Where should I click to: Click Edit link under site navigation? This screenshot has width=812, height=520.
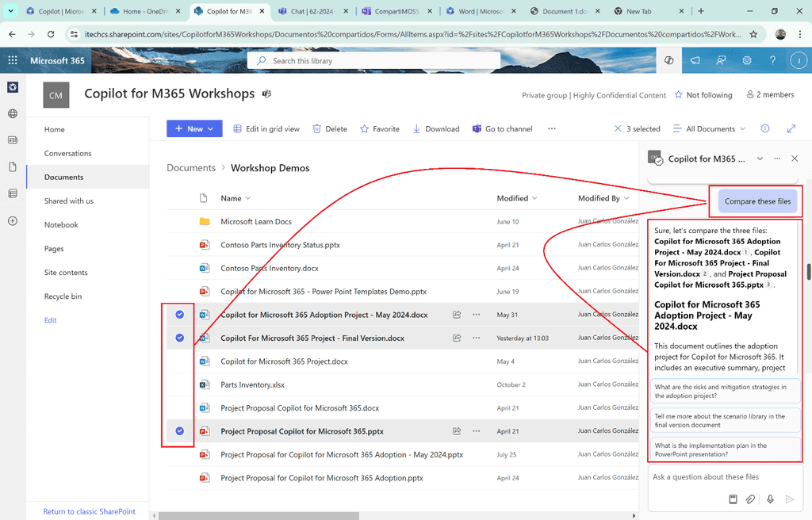coord(50,320)
